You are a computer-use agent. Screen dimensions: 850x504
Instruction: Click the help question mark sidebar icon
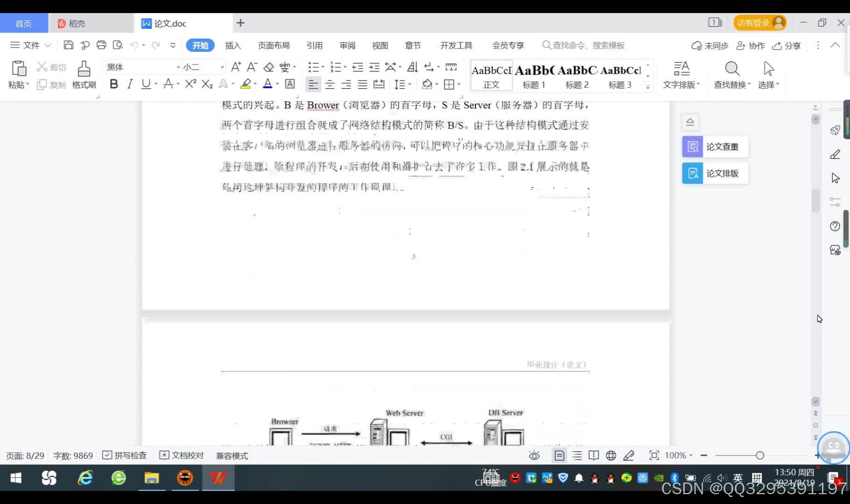point(835,226)
